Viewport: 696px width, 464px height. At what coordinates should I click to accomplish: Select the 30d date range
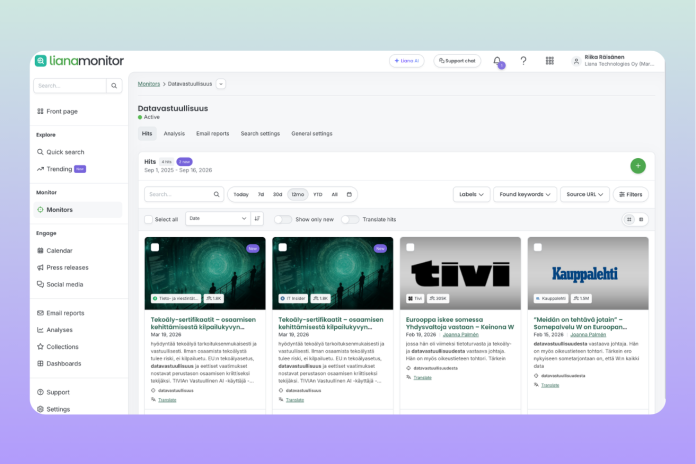(x=277, y=194)
